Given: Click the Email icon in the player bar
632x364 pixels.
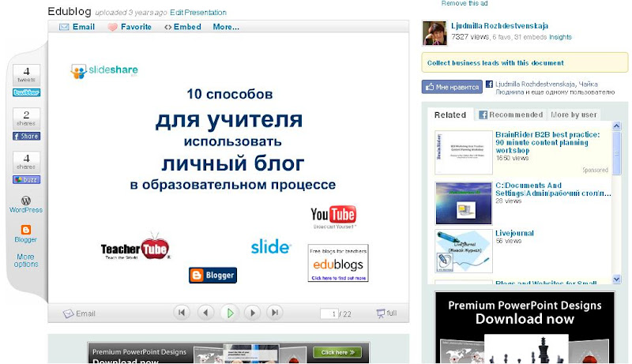Looking at the screenshot, I should coord(68,313).
